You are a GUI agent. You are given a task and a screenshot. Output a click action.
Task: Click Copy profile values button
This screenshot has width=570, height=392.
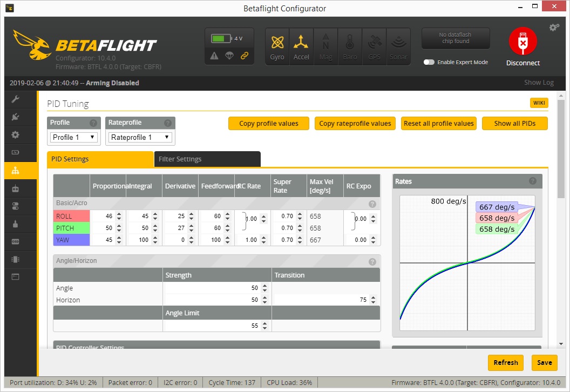269,123
